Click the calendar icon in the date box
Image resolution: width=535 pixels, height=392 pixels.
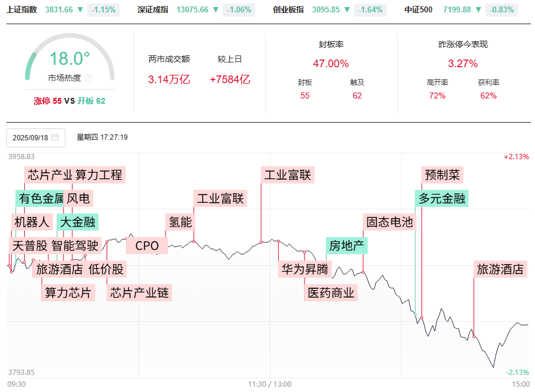(x=55, y=138)
